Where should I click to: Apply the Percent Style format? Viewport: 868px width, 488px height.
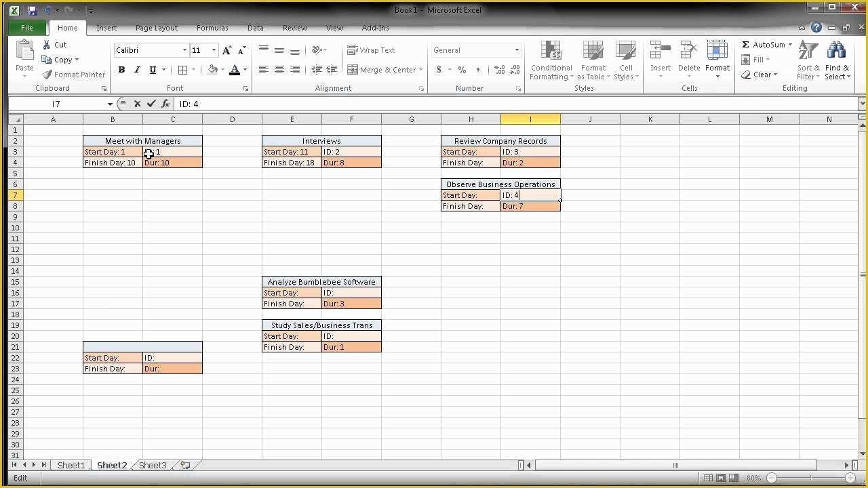(462, 69)
